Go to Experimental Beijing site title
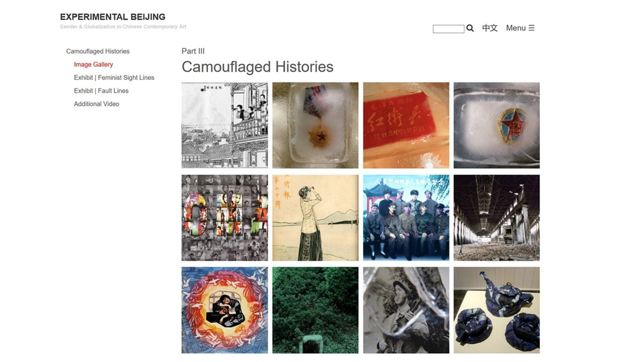Viewport: 644px width, 362px height. tap(113, 17)
